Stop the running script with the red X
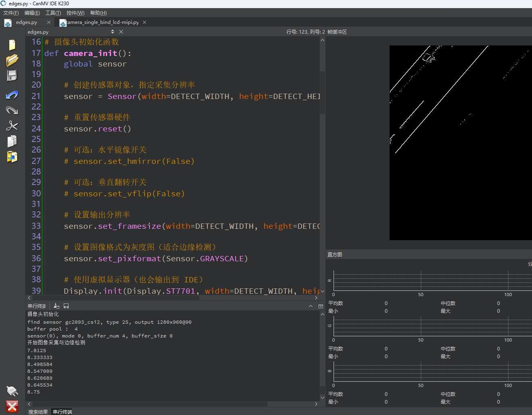 tap(12, 406)
